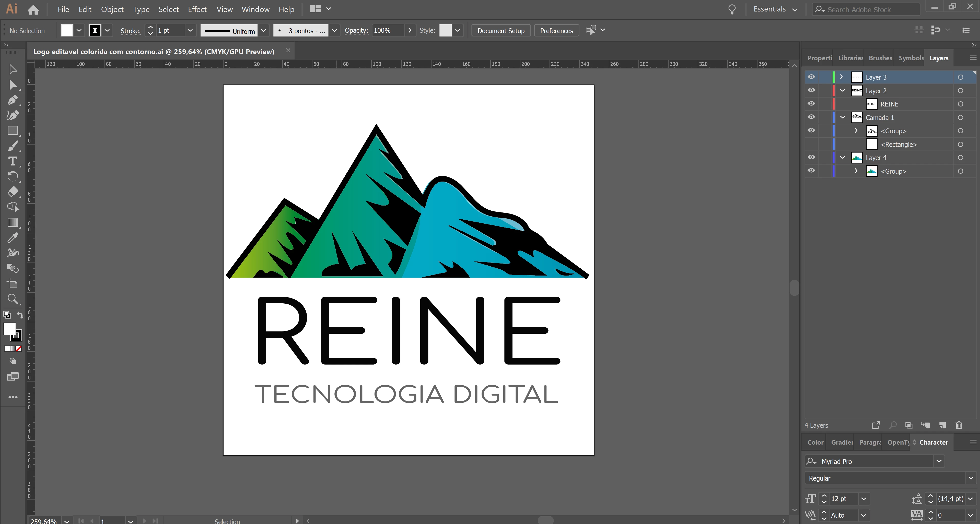The image size is (980, 524).
Task: Select the Type tool
Action: tap(13, 161)
